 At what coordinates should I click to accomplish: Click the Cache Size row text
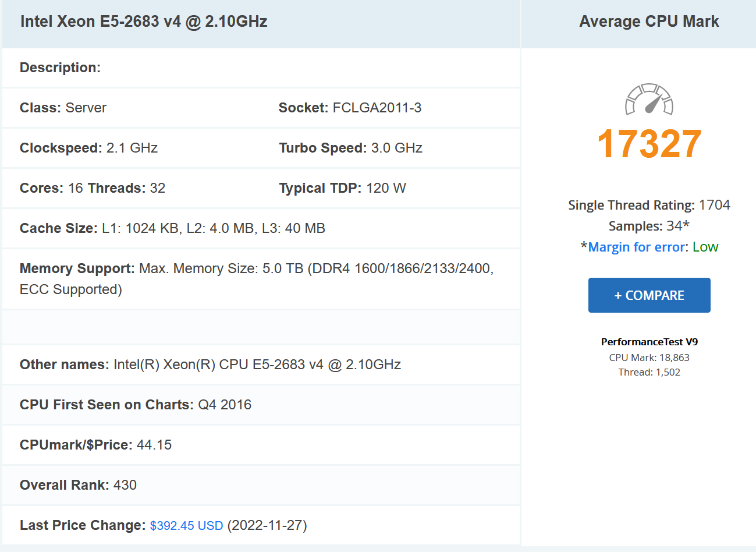pyautogui.click(x=172, y=228)
